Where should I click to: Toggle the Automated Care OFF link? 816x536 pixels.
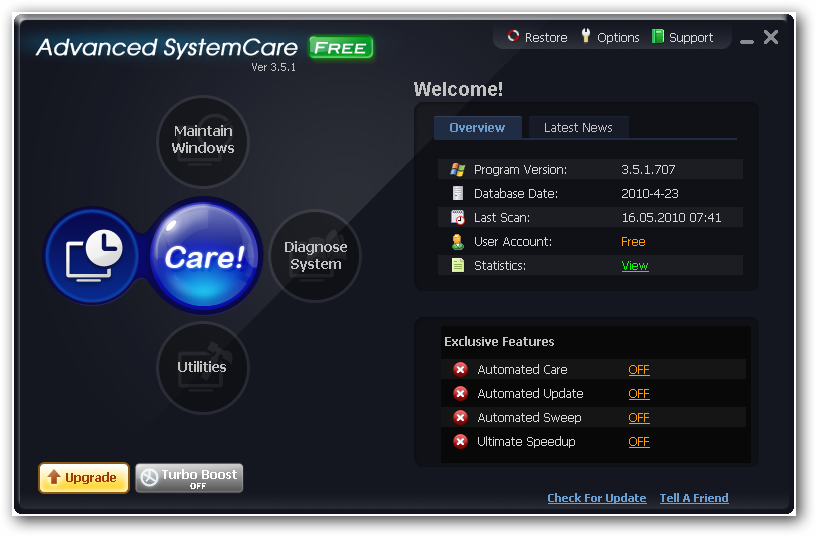[x=639, y=369]
